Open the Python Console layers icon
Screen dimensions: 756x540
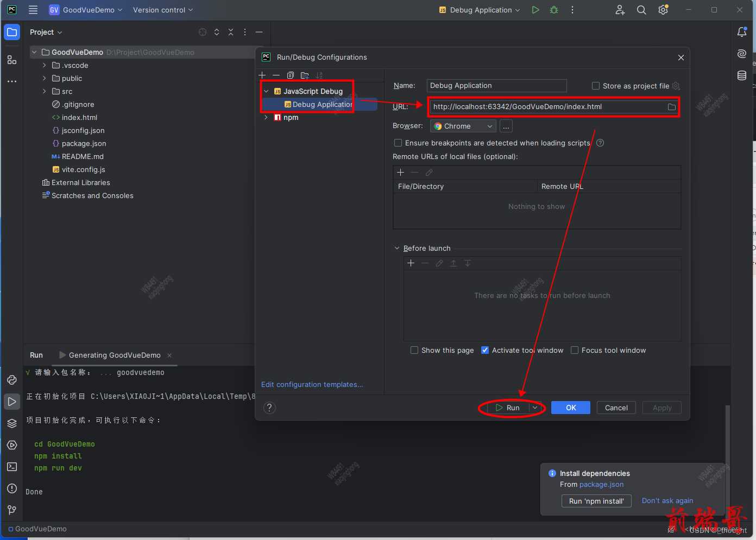(12, 423)
